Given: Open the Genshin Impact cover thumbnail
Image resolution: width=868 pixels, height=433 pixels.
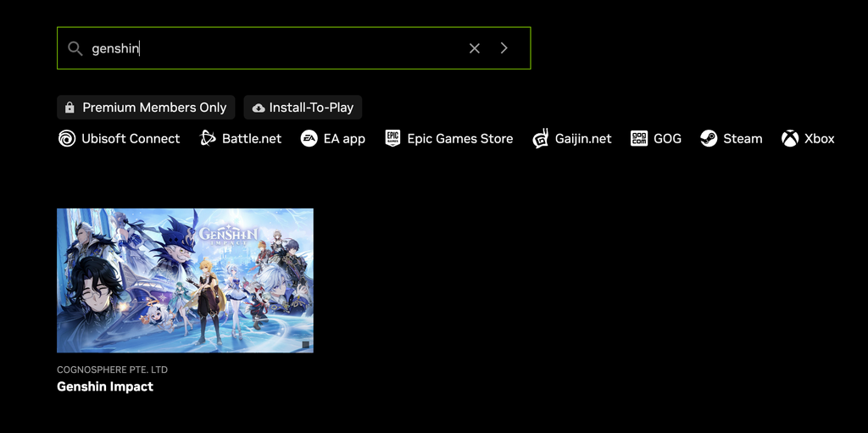Looking at the screenshot, I should pos(185,280).
